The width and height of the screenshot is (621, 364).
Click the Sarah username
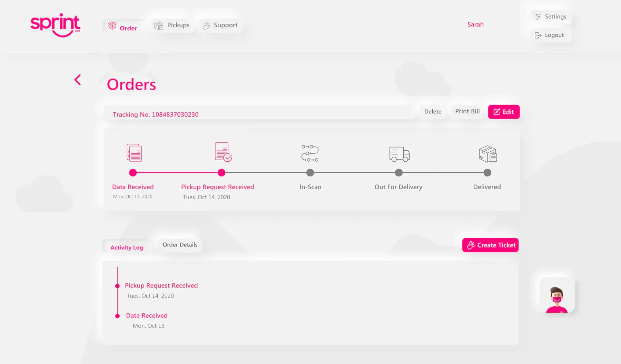[x=475, y=24]
